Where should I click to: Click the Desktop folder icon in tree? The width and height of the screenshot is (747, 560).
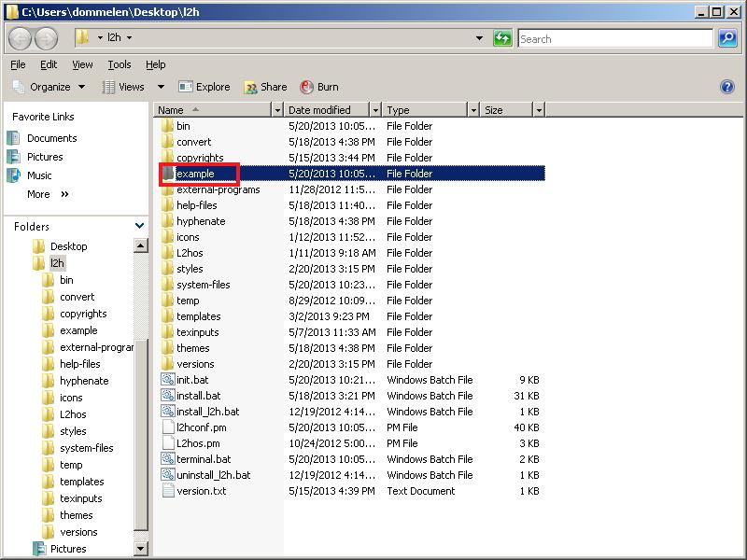tap(38, 246)
